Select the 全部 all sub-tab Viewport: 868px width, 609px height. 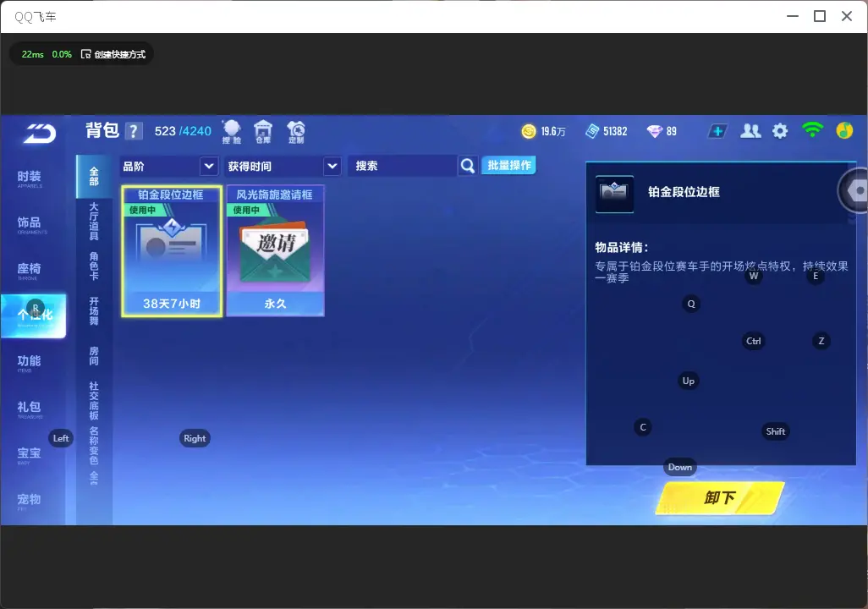click(x=94, y=177)
